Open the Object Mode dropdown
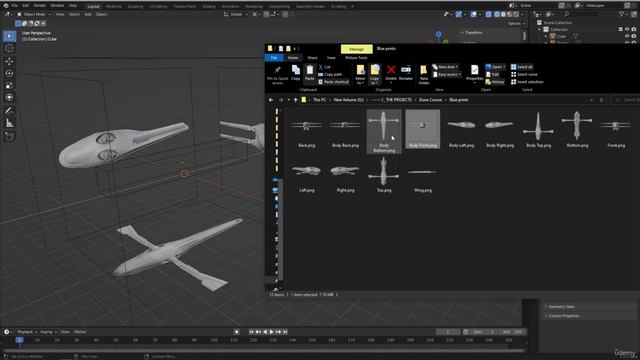This screenshot has height=360, width=640. pyautogui.click(x=34, y=14)
